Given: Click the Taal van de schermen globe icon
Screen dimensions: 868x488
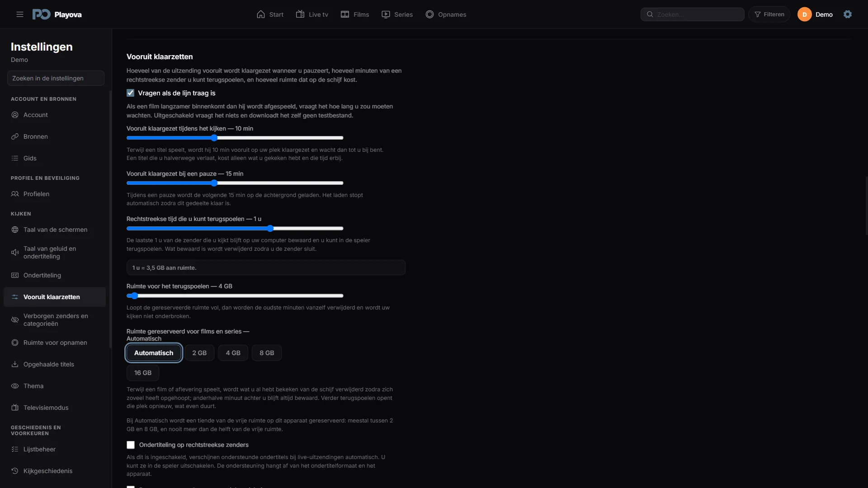Looking at the screenshot, I should [15, 230].
